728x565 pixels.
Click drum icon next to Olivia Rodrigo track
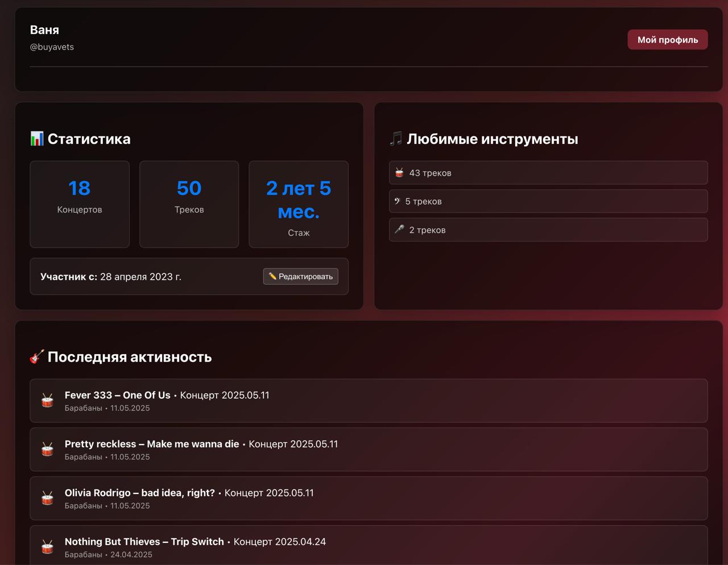(48, 498)
